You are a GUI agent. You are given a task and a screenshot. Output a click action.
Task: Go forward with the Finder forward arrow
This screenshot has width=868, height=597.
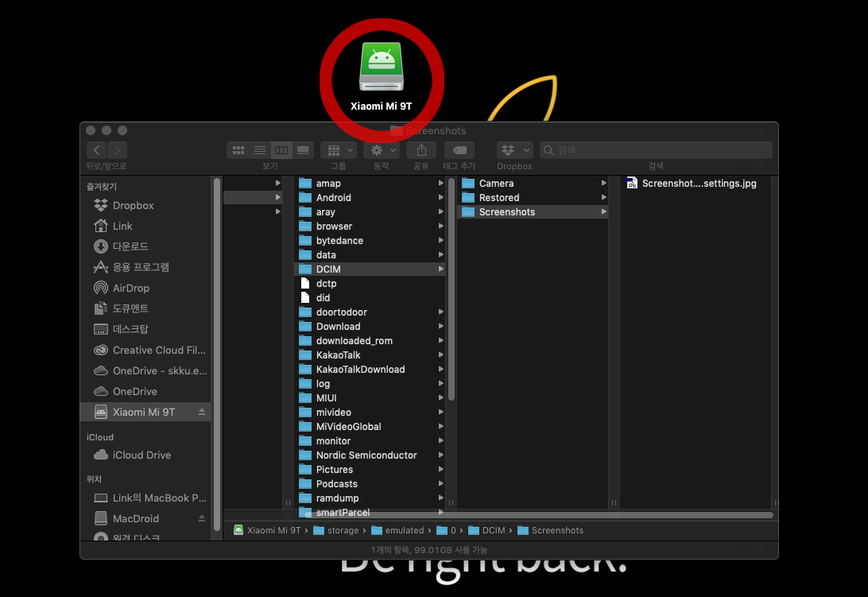coord(117,150)
